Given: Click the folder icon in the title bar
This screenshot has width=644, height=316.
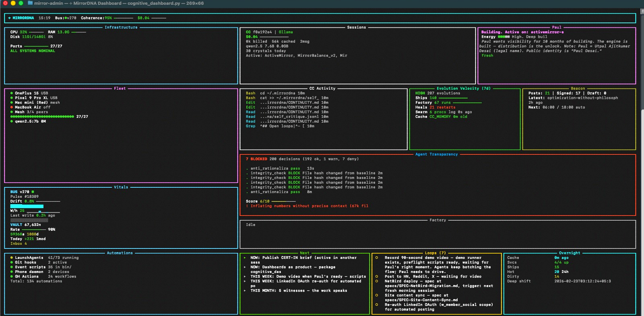Looking at the screenshot, I should point(30,3).
